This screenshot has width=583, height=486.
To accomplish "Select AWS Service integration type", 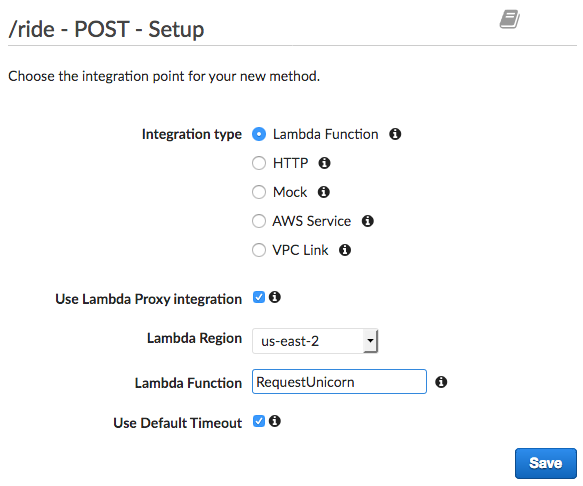I will tap(259, 221).
